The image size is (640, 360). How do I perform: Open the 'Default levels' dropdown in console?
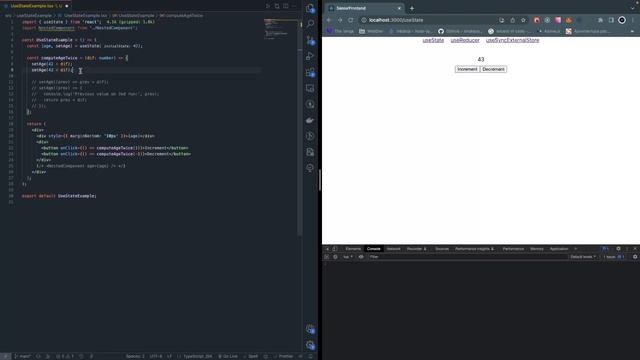pyautogui.click(x=583, y=257)
